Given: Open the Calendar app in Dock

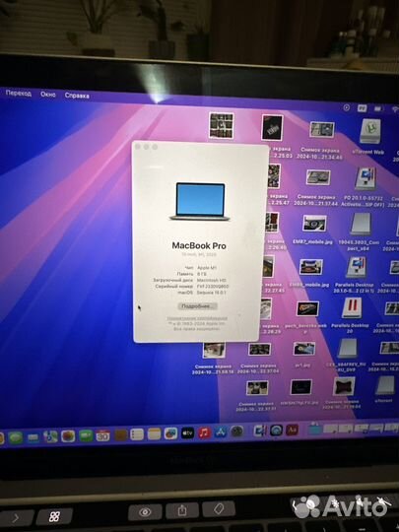Looking at the screenshot, I should coord(102,435).
